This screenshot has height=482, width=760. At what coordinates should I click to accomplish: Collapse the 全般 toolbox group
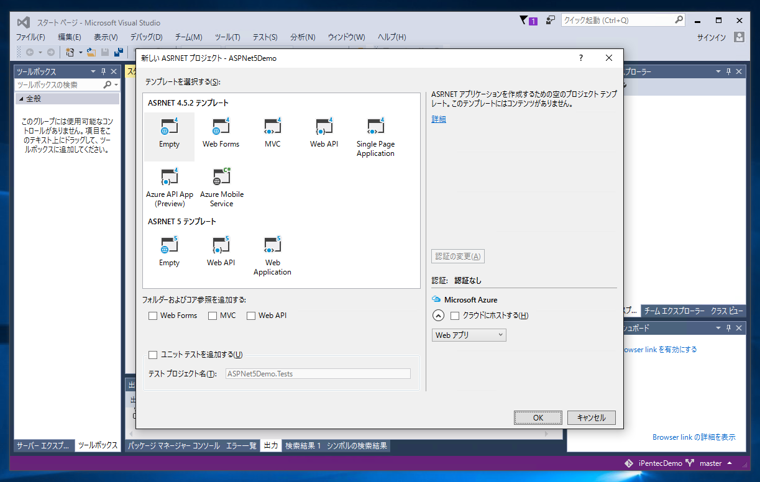click(x=21, y=98)
